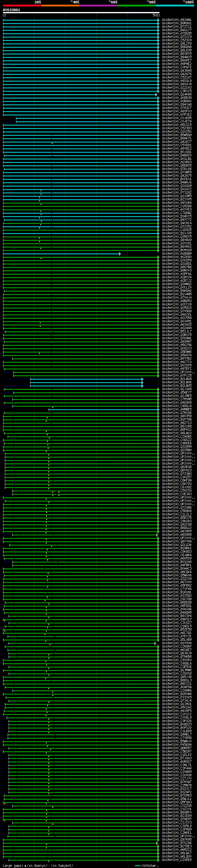Viewport: 197px width, 868px height.
Task: Click label UniRef100_C7MSN5
Action: tap(176, 399)
